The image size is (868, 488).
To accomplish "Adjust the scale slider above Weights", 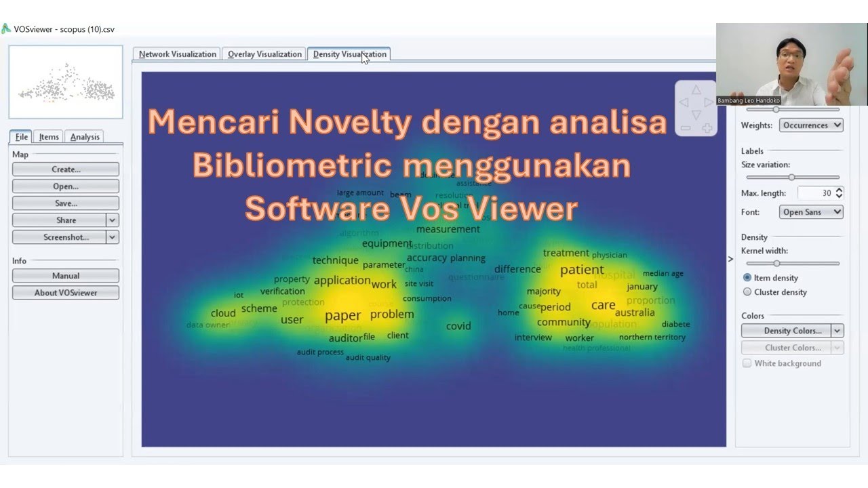I will click(776, 109).
